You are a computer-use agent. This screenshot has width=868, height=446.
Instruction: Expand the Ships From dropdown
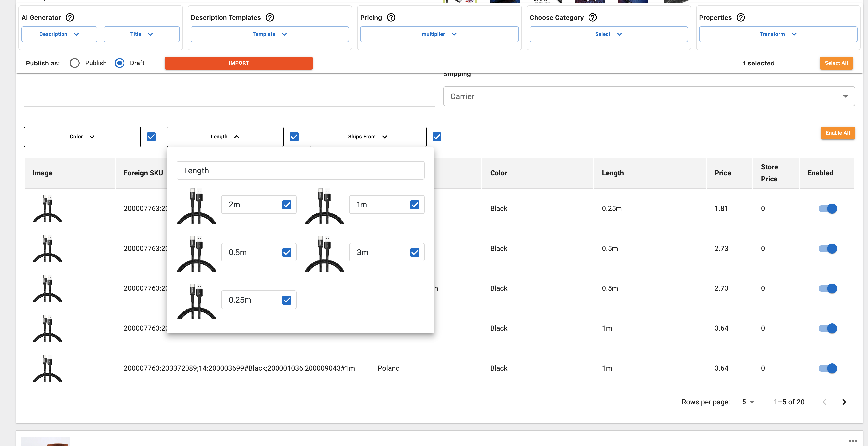[368, 137]
